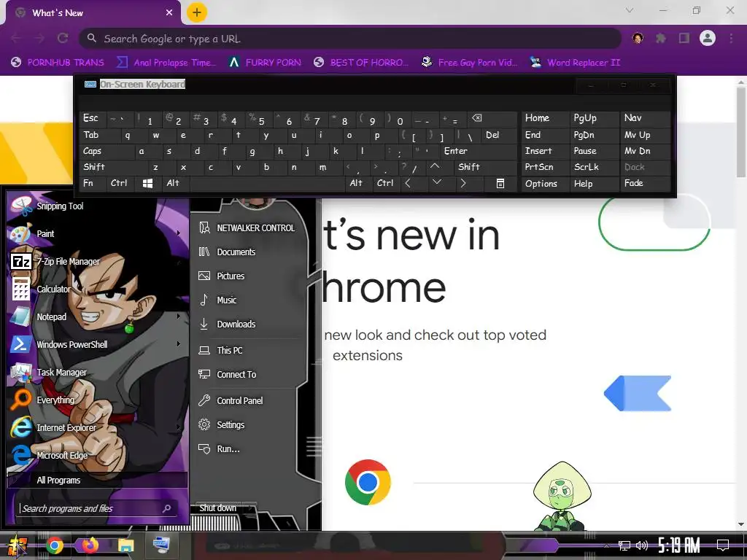Viewport: 747px width, 560px height.
Task: Open the Word Replacer II bookmark
Action: tap(576, 63)
